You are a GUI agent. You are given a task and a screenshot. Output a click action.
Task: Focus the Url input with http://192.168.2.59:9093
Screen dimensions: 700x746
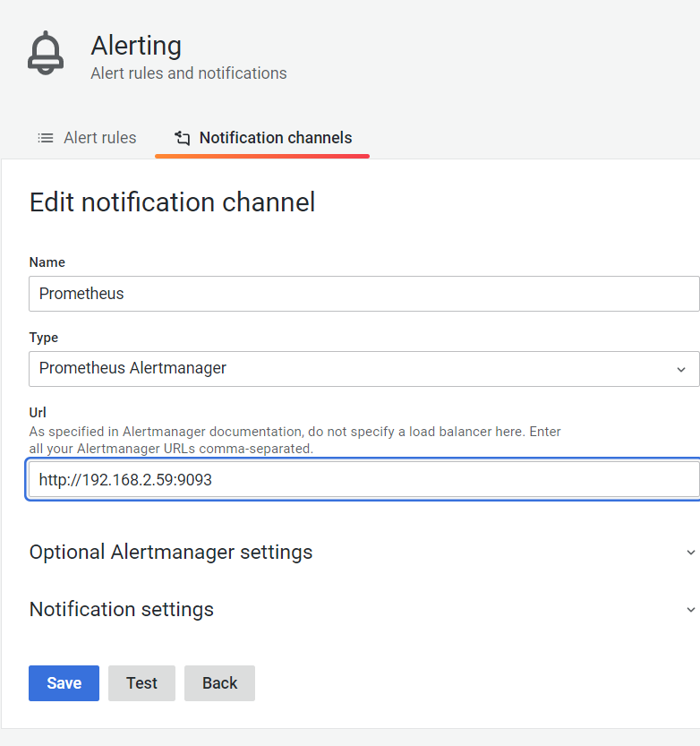363,480
